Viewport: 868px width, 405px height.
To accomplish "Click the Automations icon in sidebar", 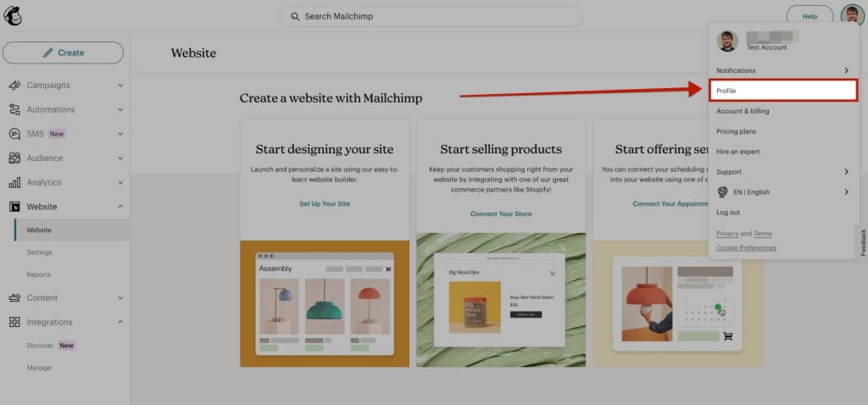I will (x=15, y=109).
